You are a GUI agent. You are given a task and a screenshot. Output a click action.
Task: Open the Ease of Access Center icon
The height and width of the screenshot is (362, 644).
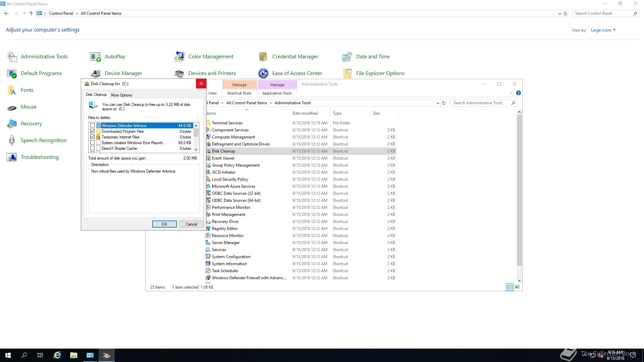coord(263,73)
